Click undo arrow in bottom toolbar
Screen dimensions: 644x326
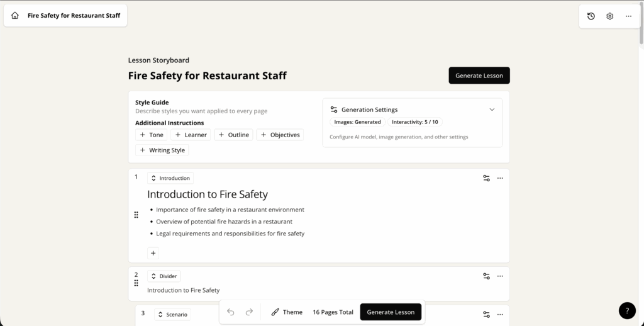pos(231,312)
